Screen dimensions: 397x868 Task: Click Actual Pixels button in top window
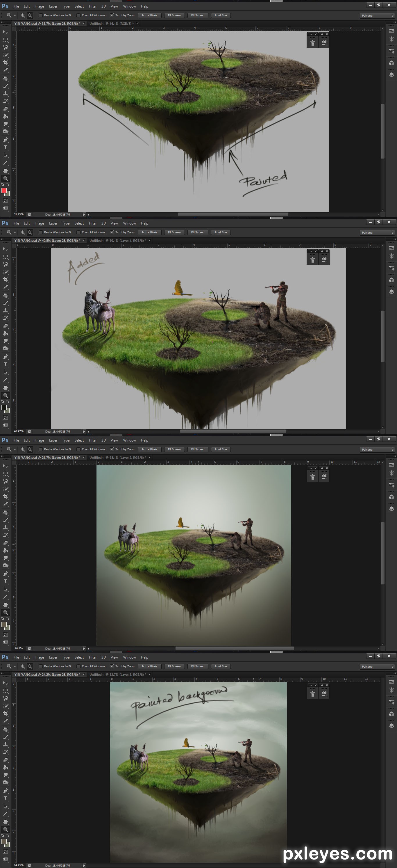149,15
